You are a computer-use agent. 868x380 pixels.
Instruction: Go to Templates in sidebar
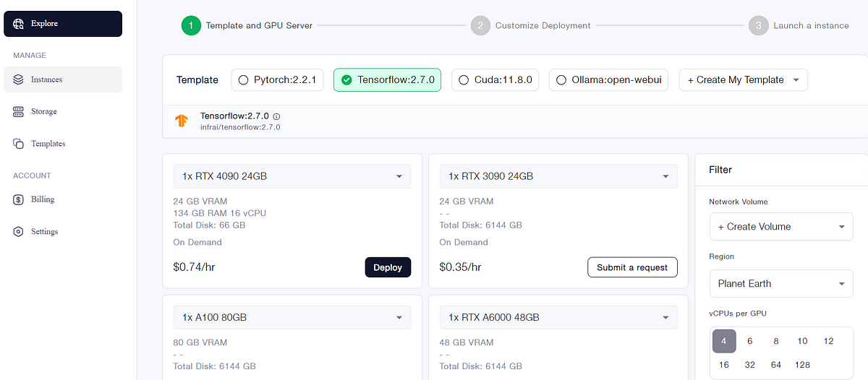(63, 144)
